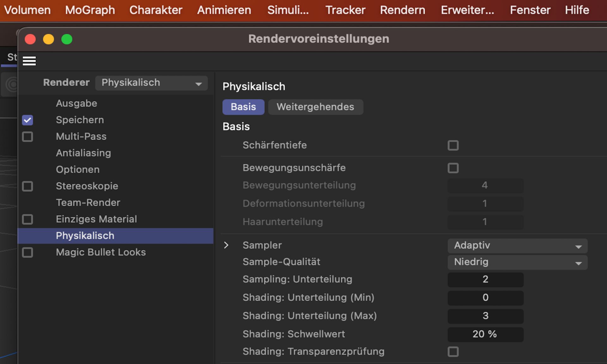Open the Sampler dropdown set to Adaptiv
Image resolution: width=607 pixels, height=364 pixels.
click(x=517, y=245)
